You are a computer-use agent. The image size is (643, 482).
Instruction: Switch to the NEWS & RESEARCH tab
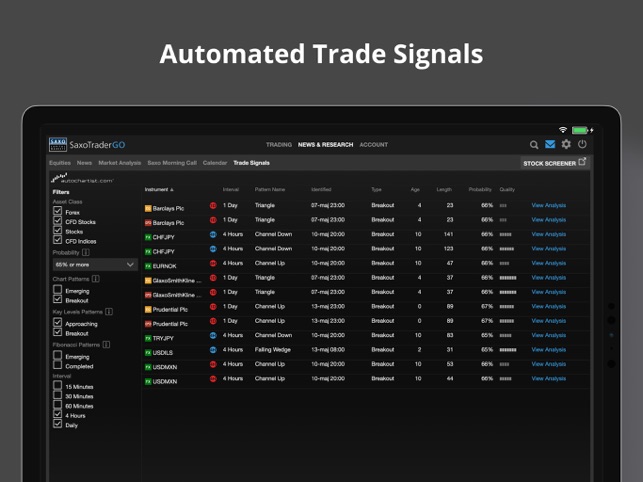[x=326, y=145]
